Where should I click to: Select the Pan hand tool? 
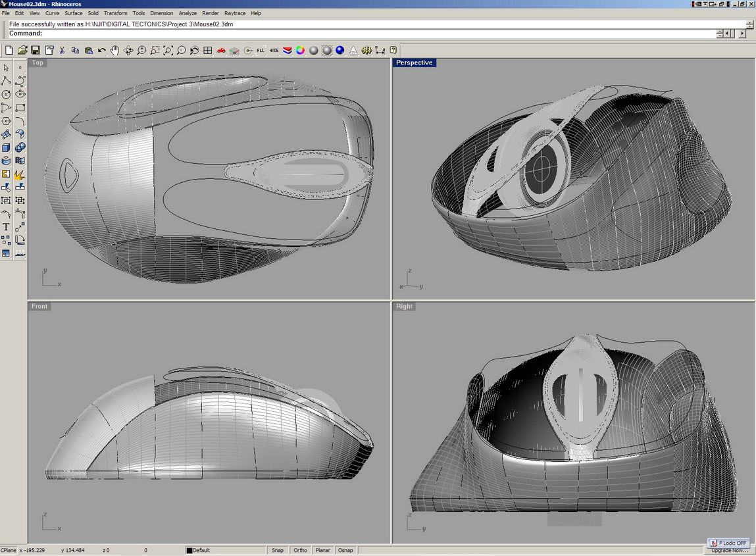114,50
